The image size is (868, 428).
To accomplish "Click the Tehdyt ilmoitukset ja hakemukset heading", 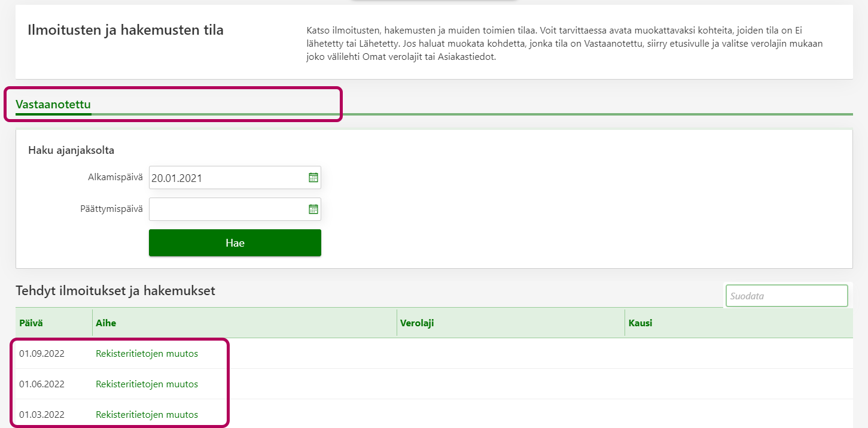I will pyautogui.click(x=115, y=291).
